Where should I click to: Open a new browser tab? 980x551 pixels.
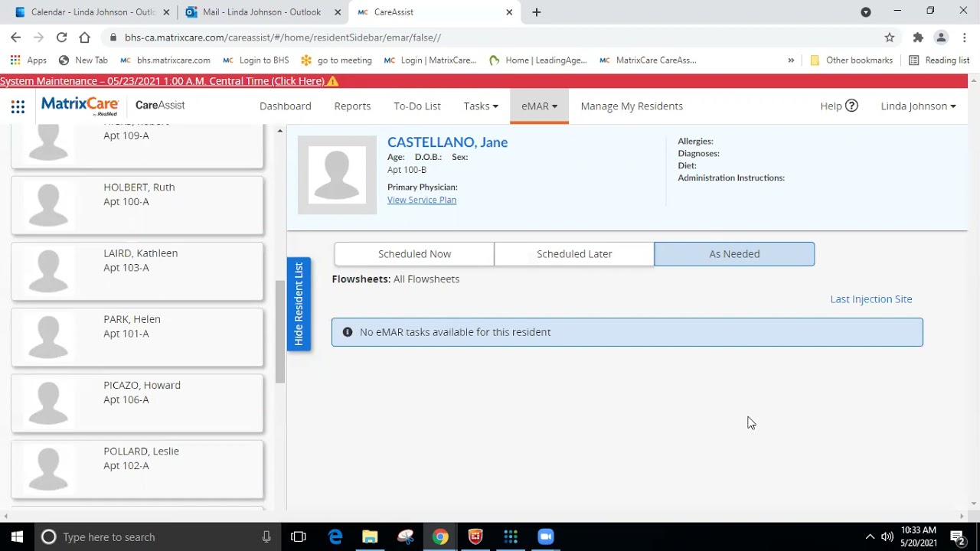click(537, 12)
